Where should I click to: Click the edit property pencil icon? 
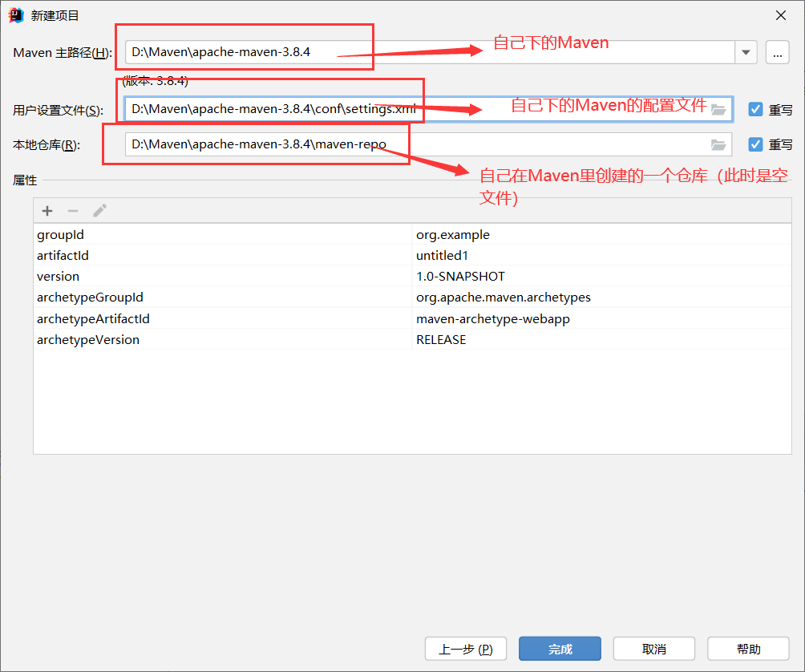[99, 211]
